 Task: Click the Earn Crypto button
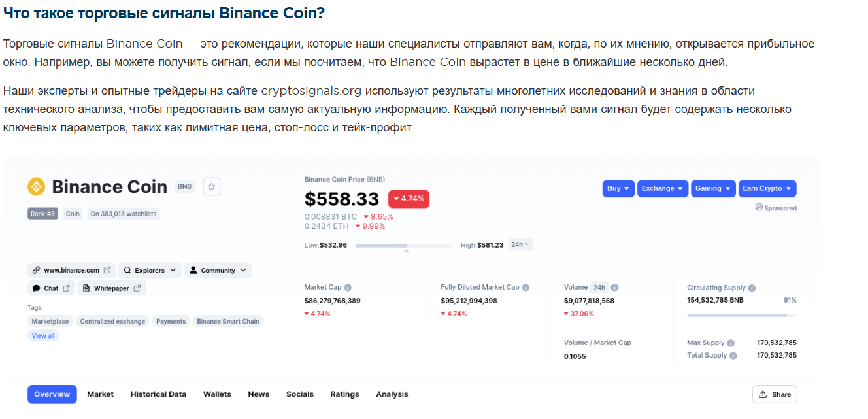[x=767, y=188]
